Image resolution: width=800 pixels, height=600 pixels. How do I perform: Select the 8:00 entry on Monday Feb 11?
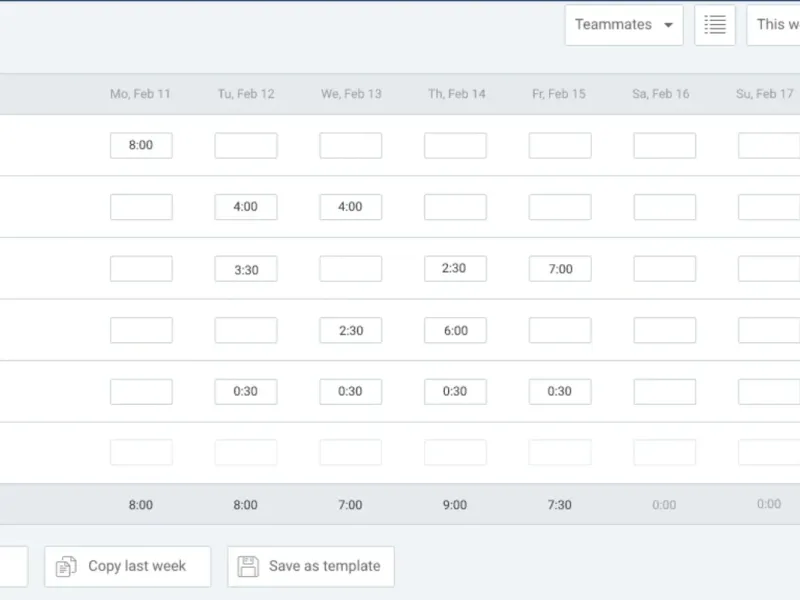[141, 145]
